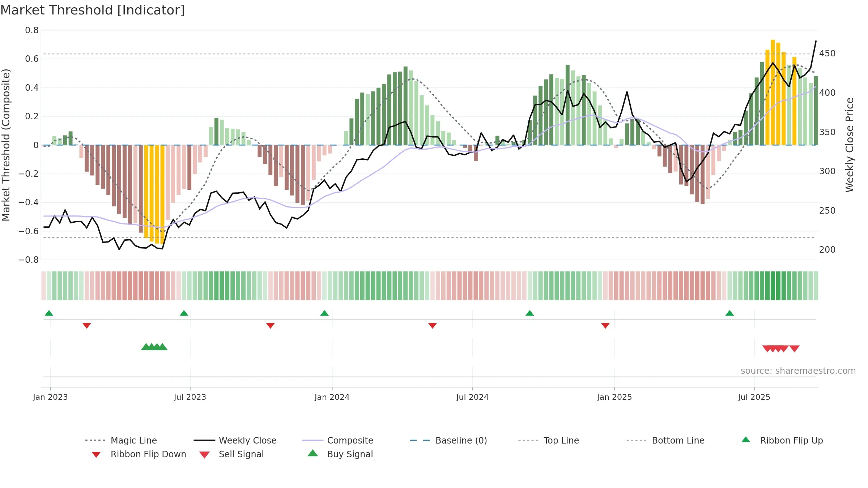Click the Jul 2025 x-axis label
This screenshot has height=488, width=868.
[754, 397]
